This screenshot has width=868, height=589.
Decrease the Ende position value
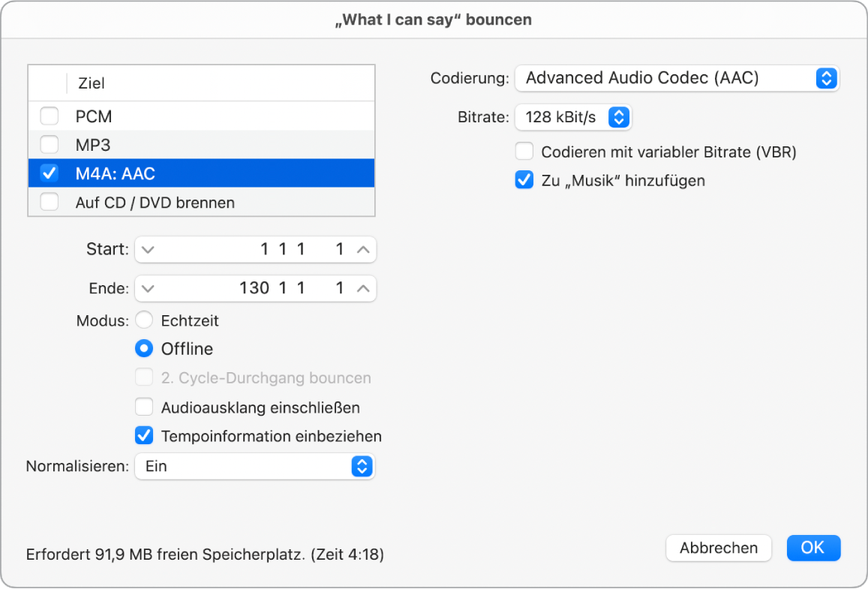pyautogui.click(x=149, y=288)
